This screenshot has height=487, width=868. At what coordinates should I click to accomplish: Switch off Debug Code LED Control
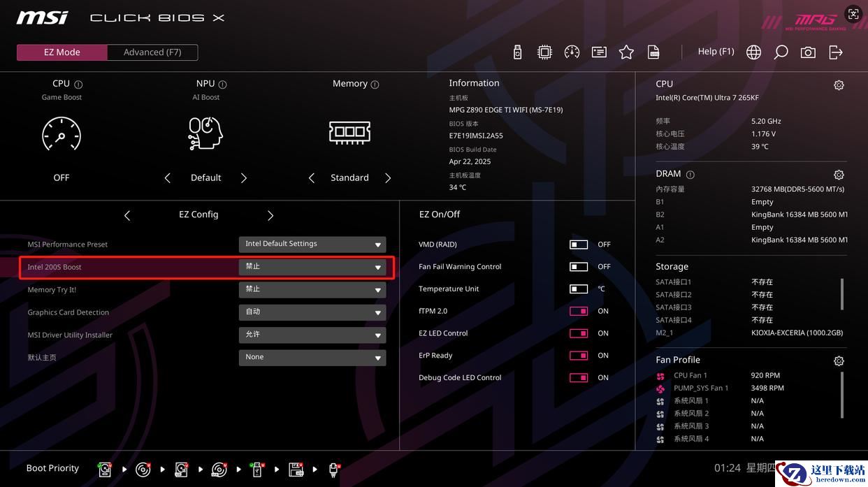point(579,378)
